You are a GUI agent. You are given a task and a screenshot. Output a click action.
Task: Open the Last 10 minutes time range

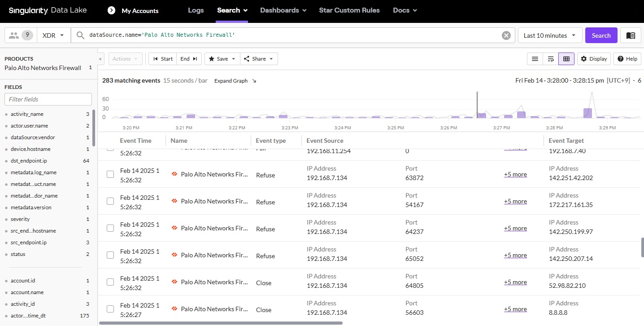coord(550,35)
